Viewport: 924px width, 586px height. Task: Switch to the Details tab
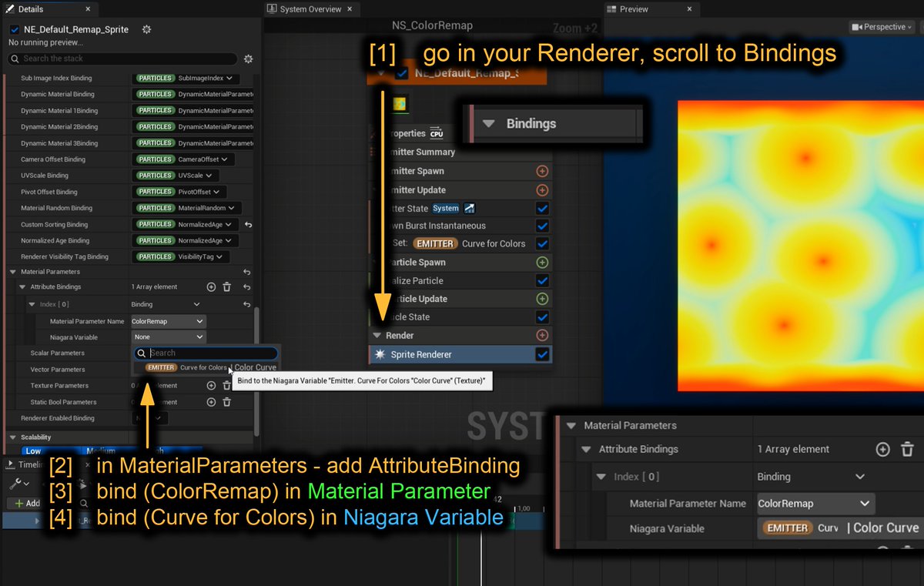[30, 9]
